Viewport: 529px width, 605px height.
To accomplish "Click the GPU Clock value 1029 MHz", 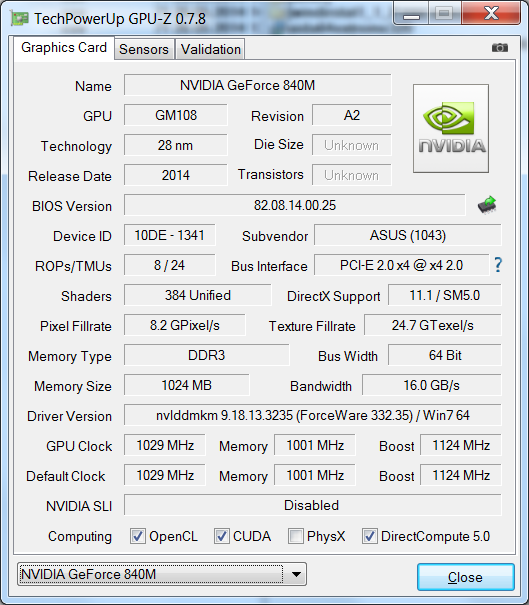I will [165, 445].
